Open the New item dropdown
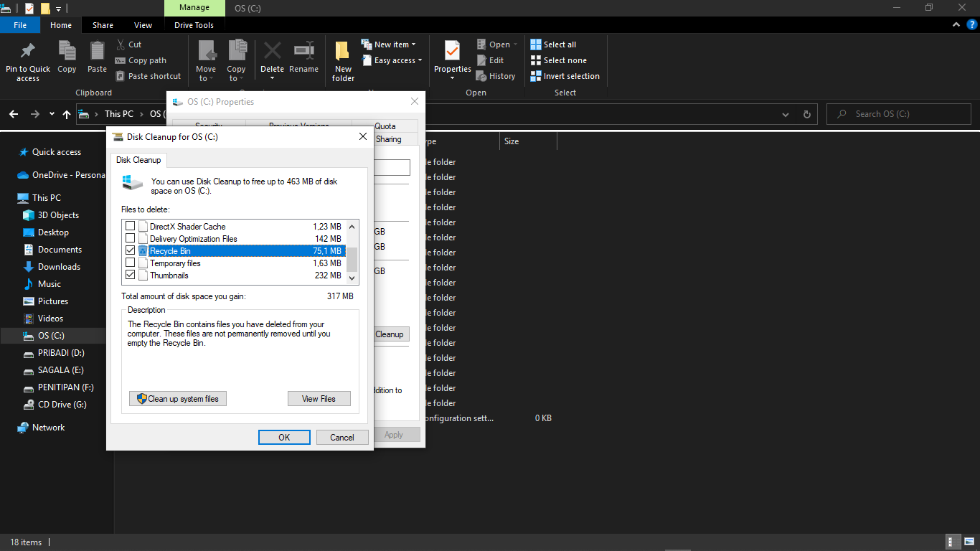The width and height of the screenshot is (980, 551). click(x=388, y=44)
